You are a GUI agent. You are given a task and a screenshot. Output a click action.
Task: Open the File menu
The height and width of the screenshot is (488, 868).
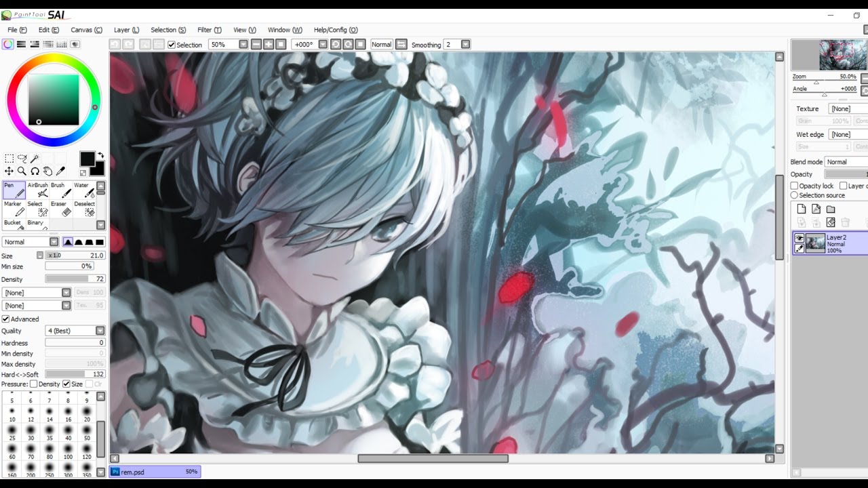point(17,30)
